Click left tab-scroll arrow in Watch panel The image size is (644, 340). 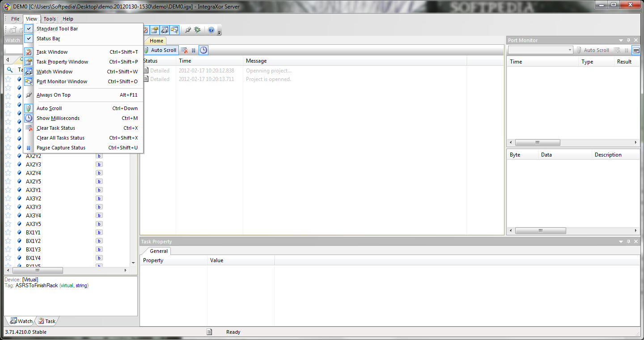pyautogui.click(x=8, y=59)
